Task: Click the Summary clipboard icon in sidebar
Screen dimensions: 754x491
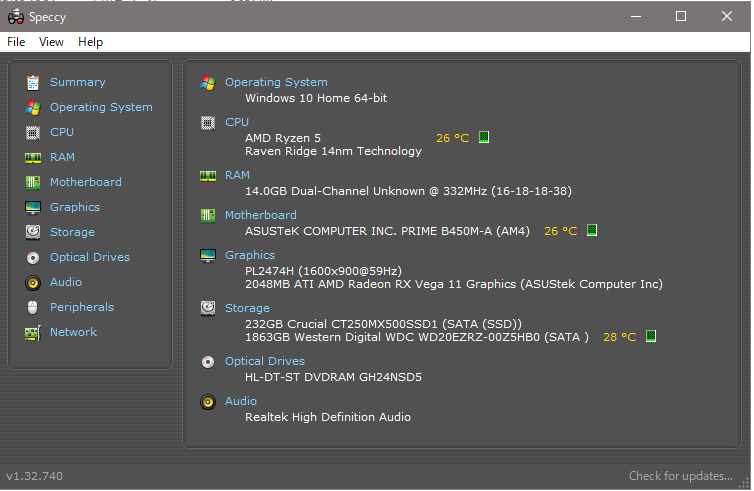Action: point(33,82)
